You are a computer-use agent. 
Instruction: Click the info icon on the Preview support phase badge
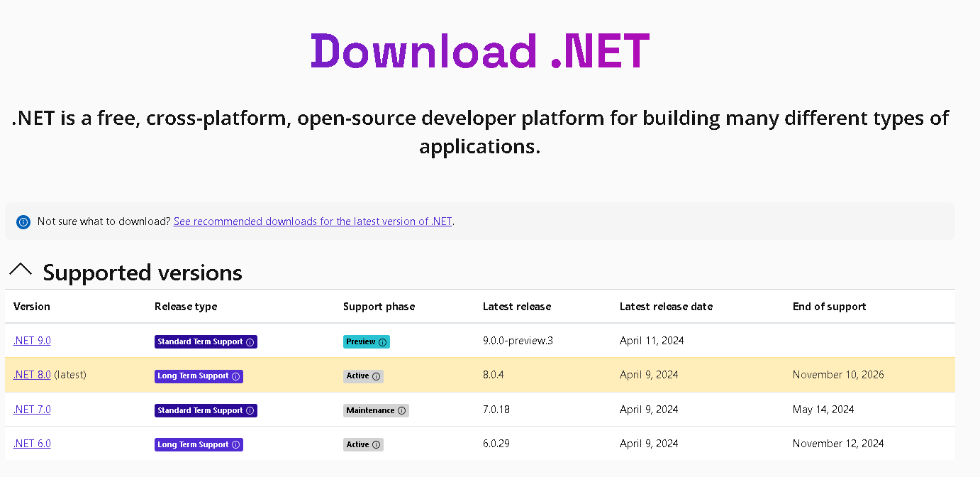(382, 341)
